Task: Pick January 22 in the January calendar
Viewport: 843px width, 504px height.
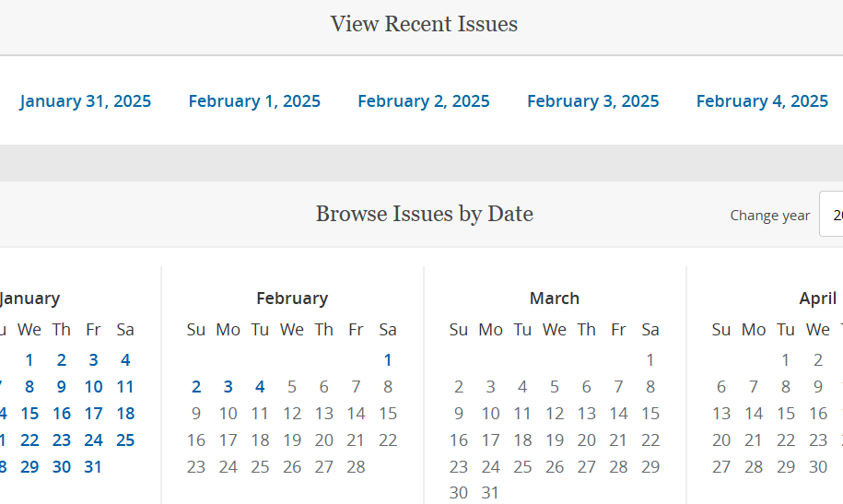Action: [x=29, y=440]
